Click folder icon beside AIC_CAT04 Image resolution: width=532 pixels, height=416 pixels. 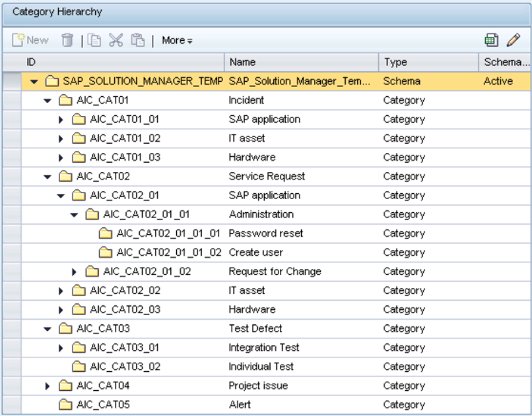point(65,385)
